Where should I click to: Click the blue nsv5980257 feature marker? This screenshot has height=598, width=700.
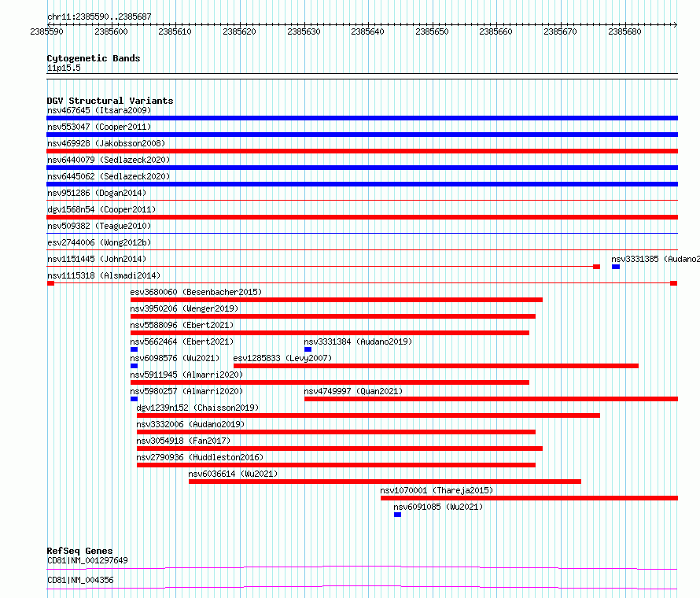pyautogui.click(x=134, y=399)
